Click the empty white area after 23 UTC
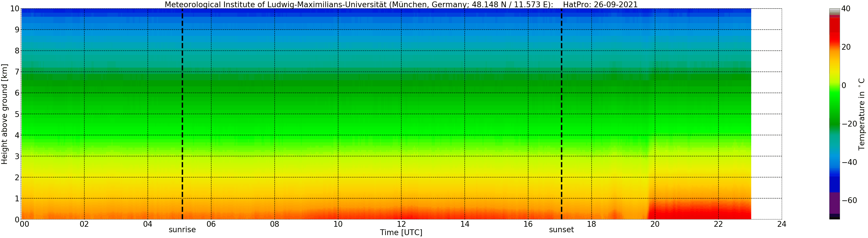This screenshot has width=868, height=238. tap(766, 114)
